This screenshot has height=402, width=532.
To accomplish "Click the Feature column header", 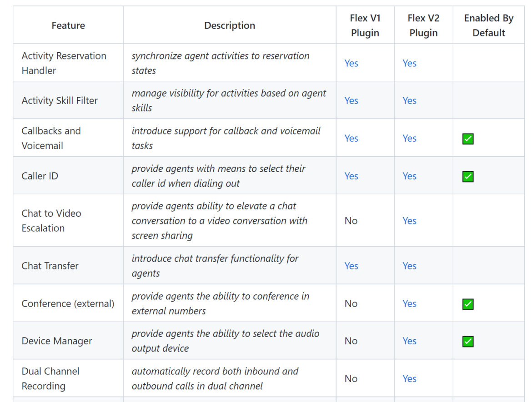I will 68,25.
